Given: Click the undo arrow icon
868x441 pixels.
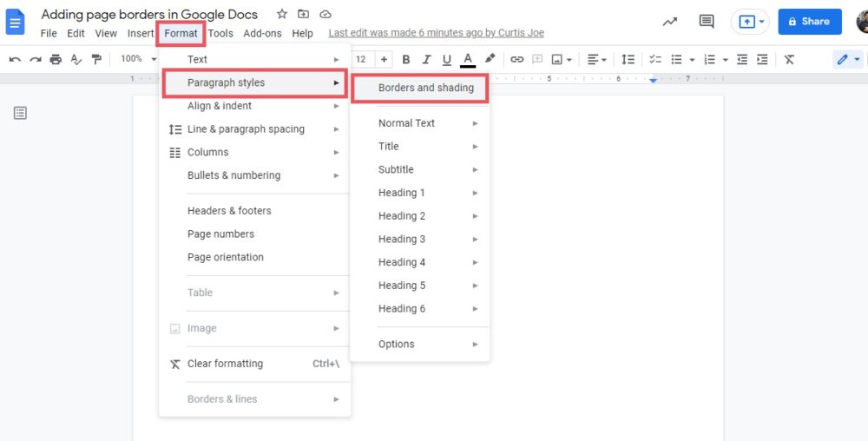Looking at the screenshot, I should click(x=15, y=59).
